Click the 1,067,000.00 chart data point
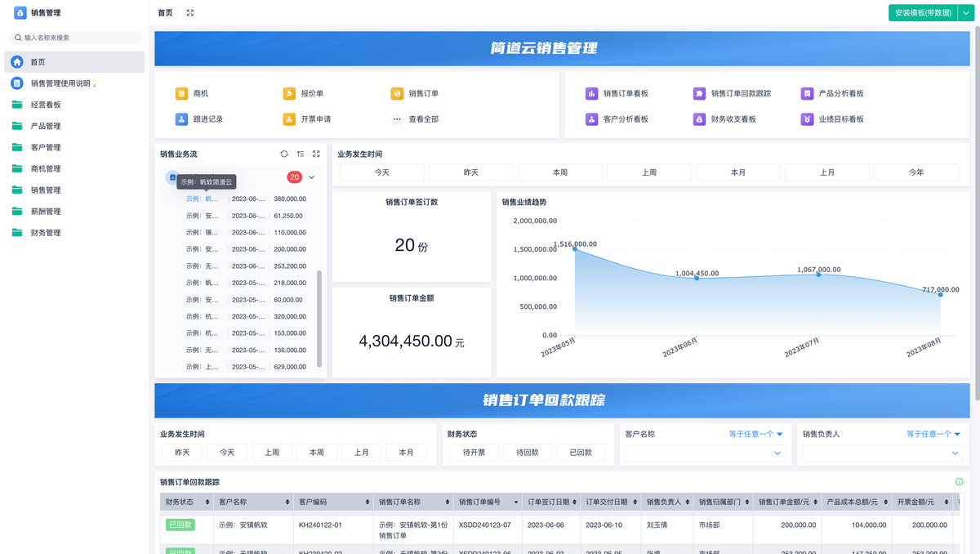The width and height of the screenshot is (980, 554). [x=818, y=275]
